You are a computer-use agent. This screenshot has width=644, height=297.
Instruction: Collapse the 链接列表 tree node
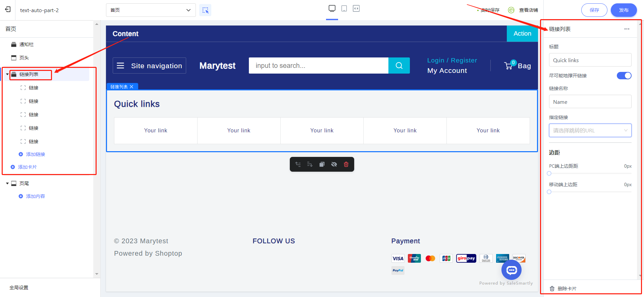(7, 74)
